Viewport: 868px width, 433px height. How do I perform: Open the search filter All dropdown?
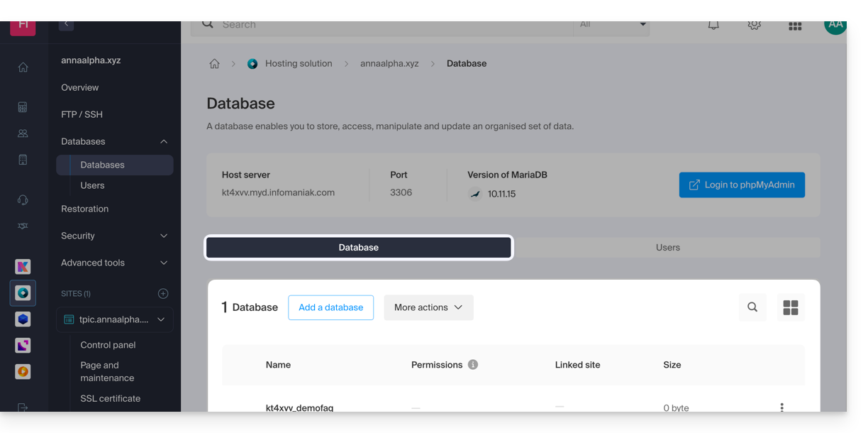[612, 25]
